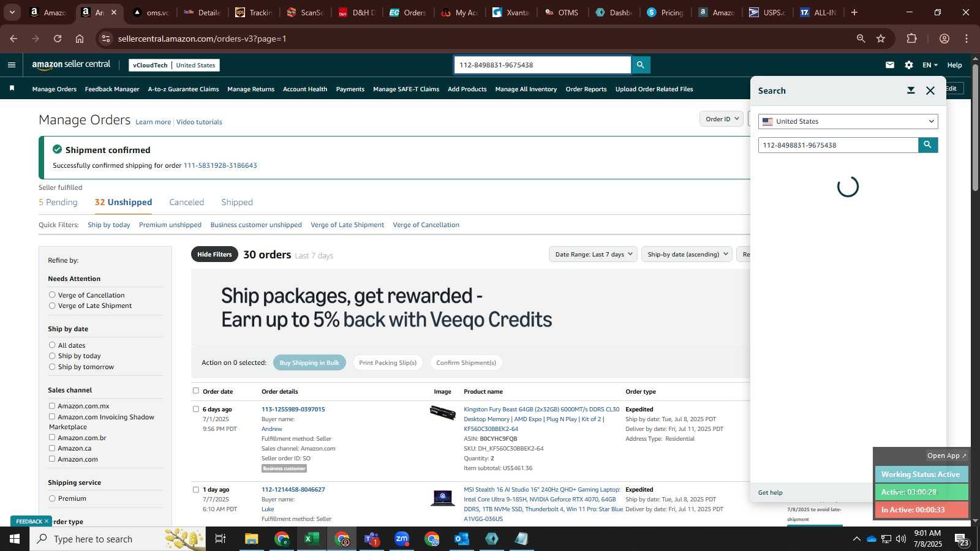Screen dimensions: 980x551
Task: Select Verge of Late Shipment radio filter
Action: coord(52,305)
